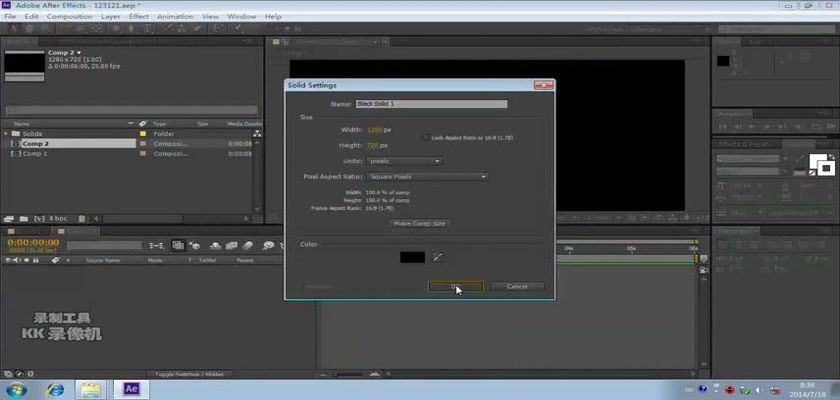This screenshot has height=400, width=840.
Task: Click the text eyedropper in Character panel
Action: click(800, 161)
